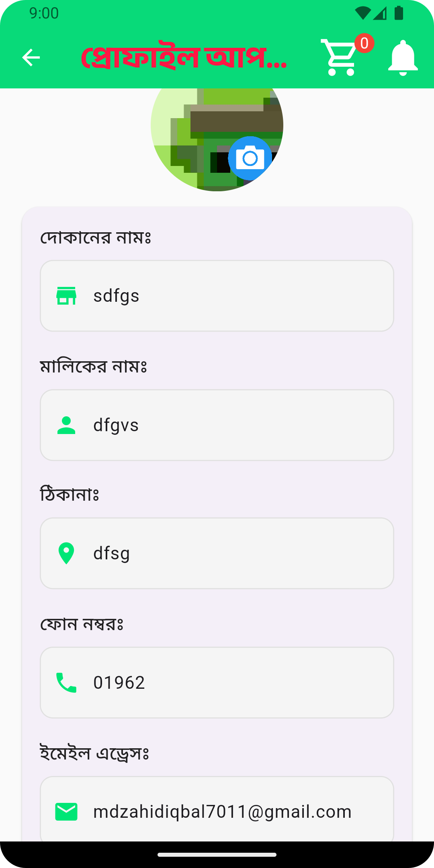Image resolution: width=434 pixels, height=868 pixels.
Task: Click the location pin icon in address field
Action: [66, 553]
